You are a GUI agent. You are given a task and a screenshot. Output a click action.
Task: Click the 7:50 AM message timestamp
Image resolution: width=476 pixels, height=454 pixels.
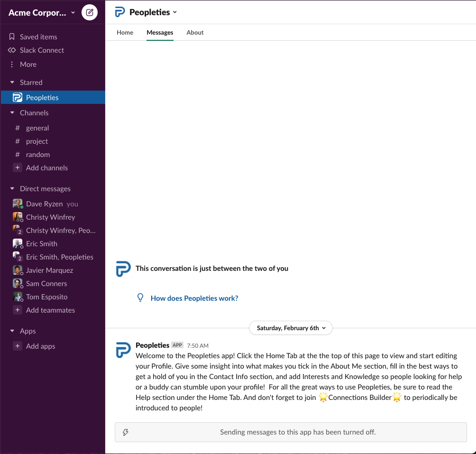pos(198,345)
